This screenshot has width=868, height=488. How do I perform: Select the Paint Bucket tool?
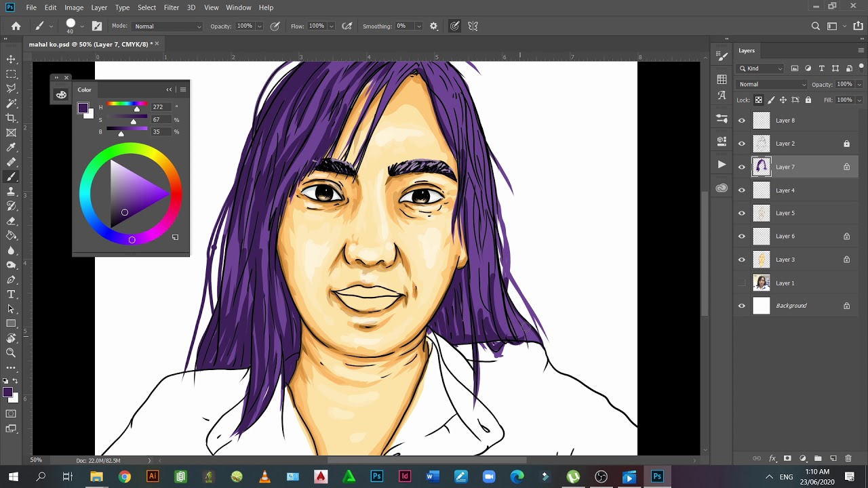pyautogui.click(x=11, y=236)
